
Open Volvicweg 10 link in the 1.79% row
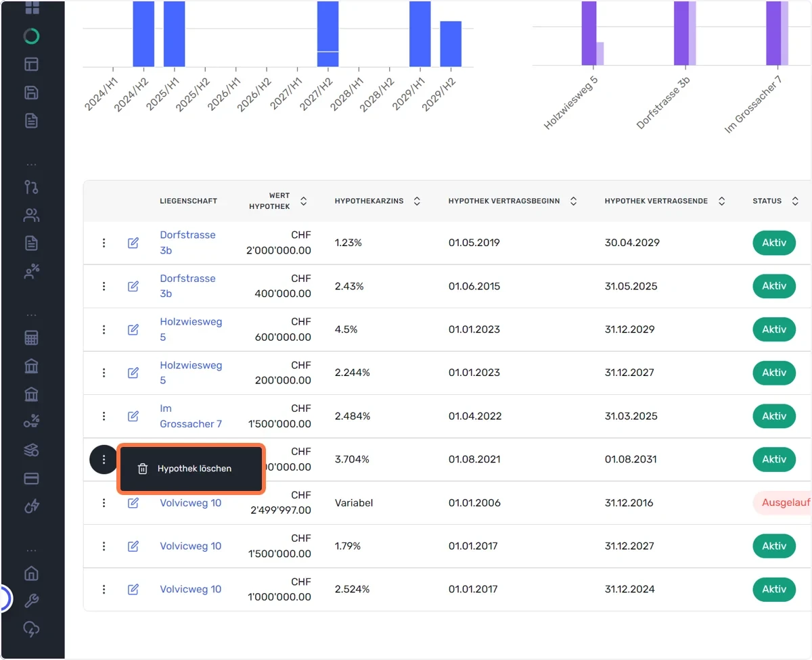coord(191,546)
